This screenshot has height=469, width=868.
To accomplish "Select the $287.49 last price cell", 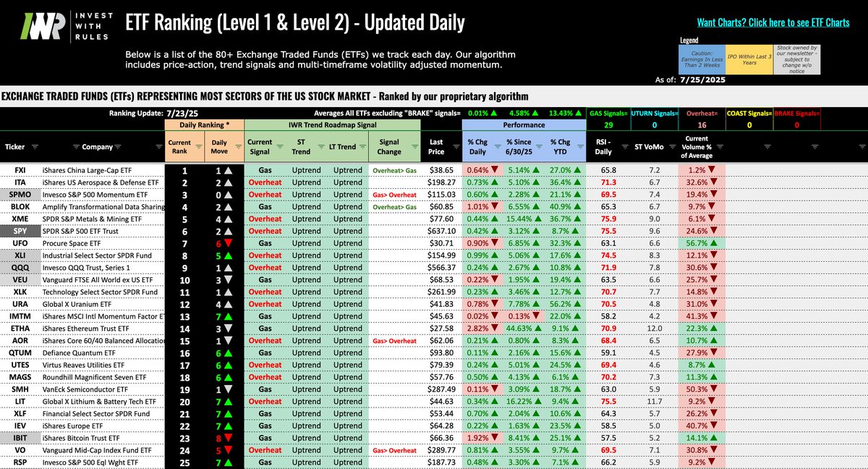I will pyautogui.click(x=441, y=389).
